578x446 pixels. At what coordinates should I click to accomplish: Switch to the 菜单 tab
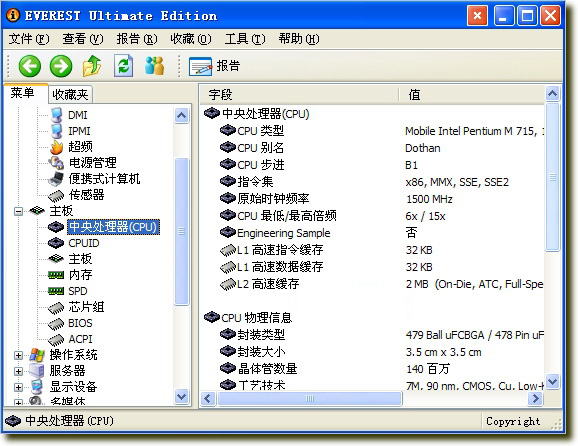tap(25, 93)
